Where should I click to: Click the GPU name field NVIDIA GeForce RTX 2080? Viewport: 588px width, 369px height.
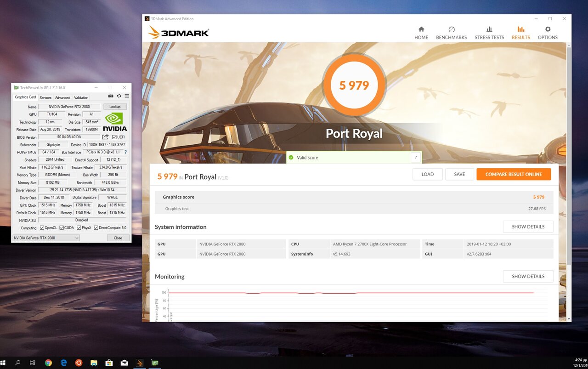[69, 107]
